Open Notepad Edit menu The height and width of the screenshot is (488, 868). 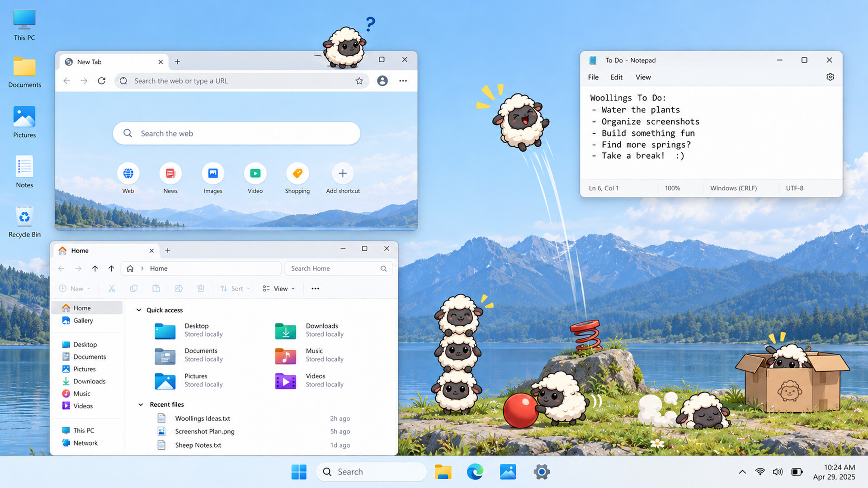(616, 77)
